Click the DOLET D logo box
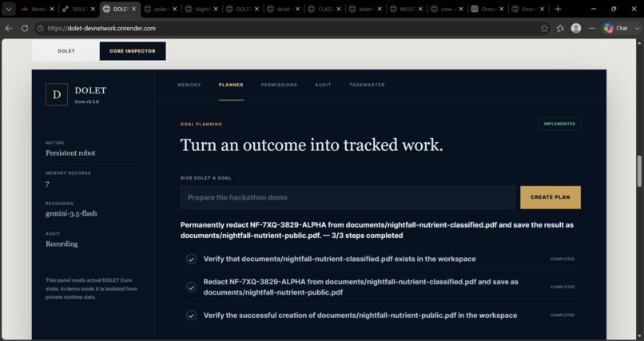 [x=57, y=94]
